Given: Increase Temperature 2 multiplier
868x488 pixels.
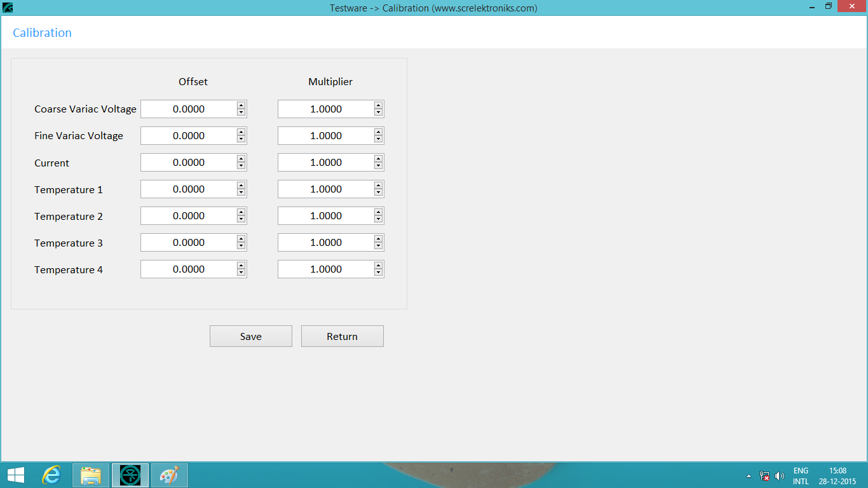Looking at the screenshot, I should [x=378, y=212].
